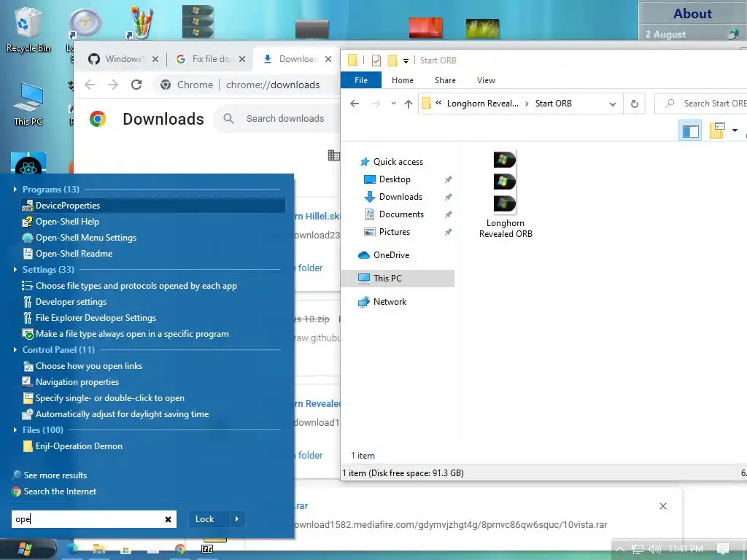Expand the Files (100) results group
Viewport: 747px width, 560px height.
tap(15, 430)
